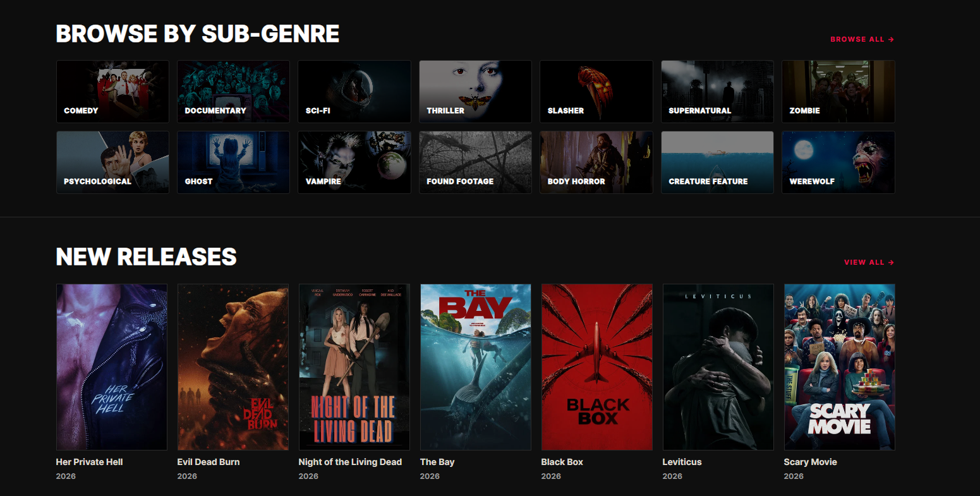Viewport: 980px width, 496px height.
Task: Open the Documentary sub-genre tile
Action: (233, 92)
